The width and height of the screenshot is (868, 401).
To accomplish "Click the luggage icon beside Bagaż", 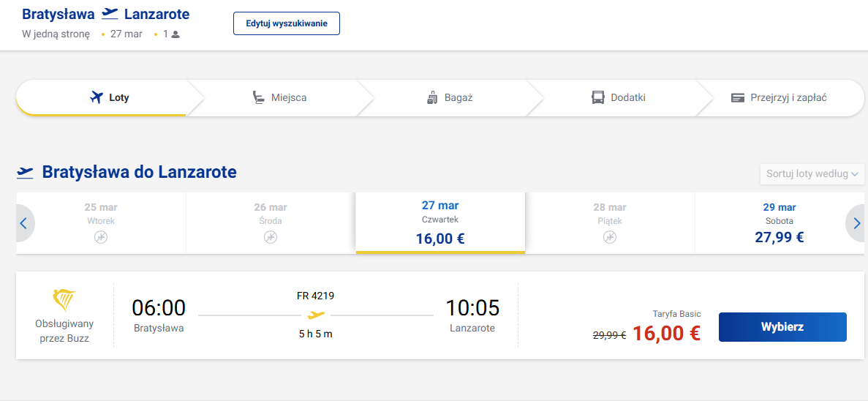I will coord(432,98).
